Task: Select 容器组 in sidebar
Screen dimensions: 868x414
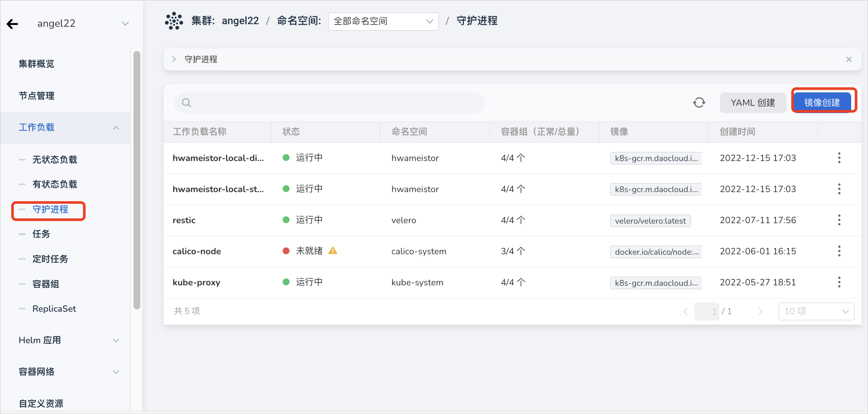Action: (46, 284)
